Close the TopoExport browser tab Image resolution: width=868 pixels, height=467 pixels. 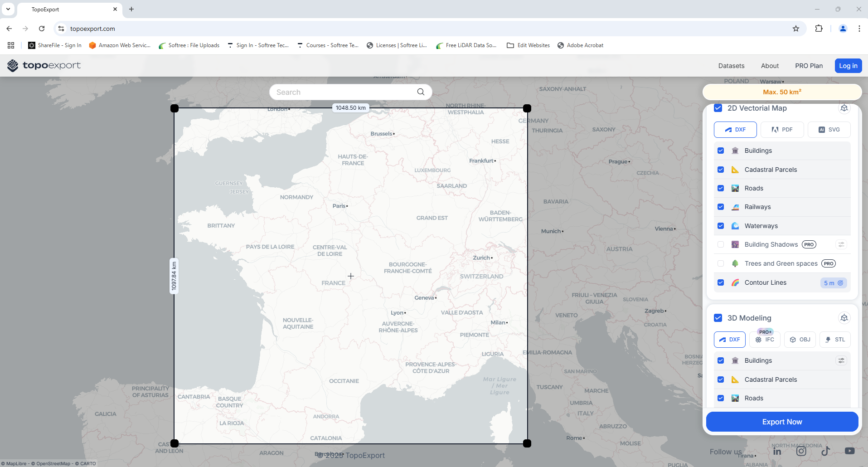click(x=115, y=9)
